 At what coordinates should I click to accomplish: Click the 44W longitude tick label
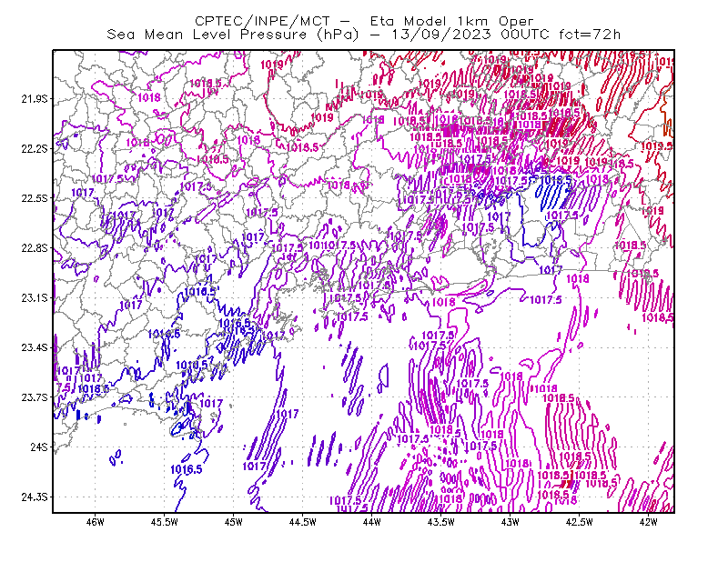click(x=372, y=522)
